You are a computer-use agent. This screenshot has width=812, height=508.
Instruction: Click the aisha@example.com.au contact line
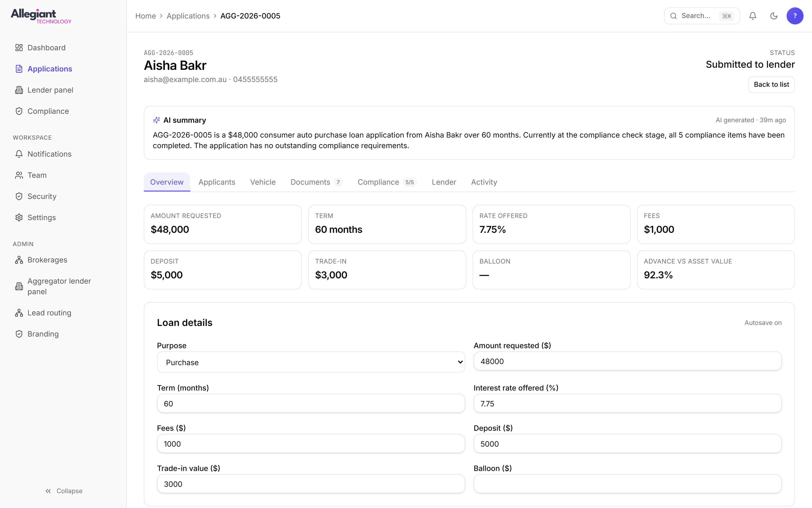tap(210, 80)
